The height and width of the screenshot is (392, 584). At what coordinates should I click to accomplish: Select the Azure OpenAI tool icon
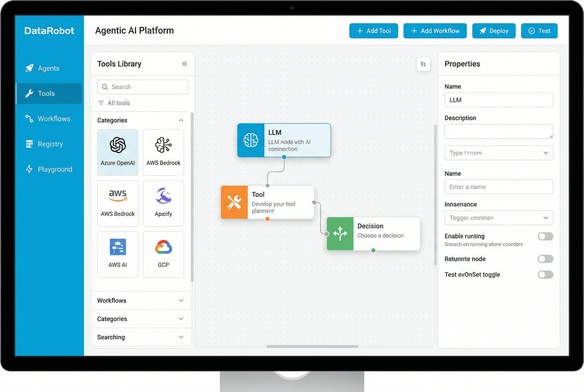118,145
